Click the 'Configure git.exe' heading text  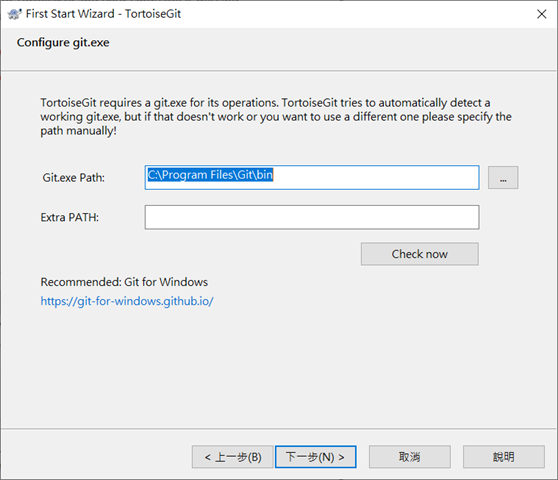pos(63,43)
